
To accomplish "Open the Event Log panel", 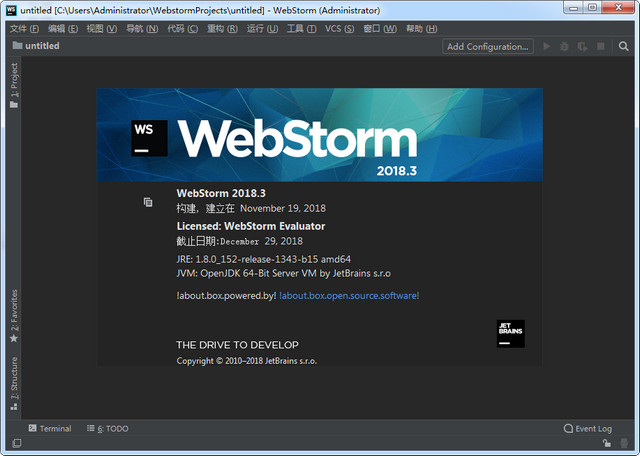I will [x=588, y=428].
